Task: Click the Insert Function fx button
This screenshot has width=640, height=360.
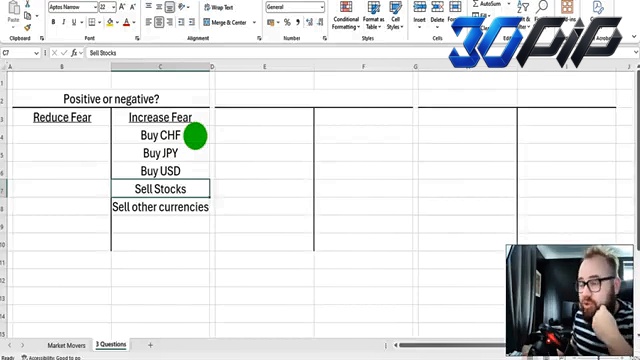Action: (x=74, y=53)
